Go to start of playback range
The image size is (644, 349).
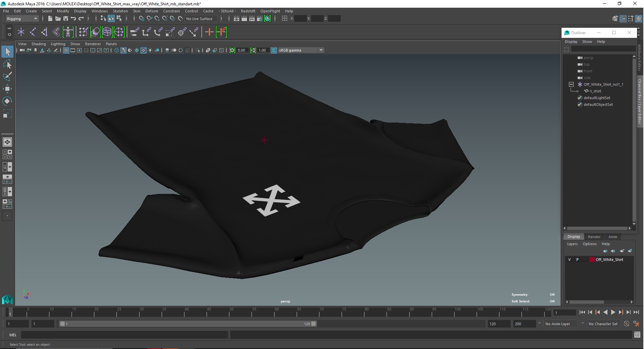(582, 312)
